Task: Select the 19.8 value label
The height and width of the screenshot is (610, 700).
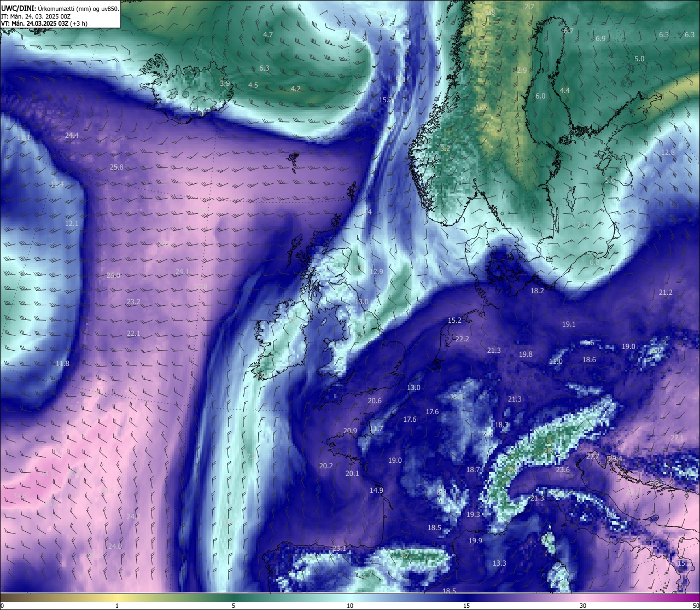Action: tap(526, 355)
